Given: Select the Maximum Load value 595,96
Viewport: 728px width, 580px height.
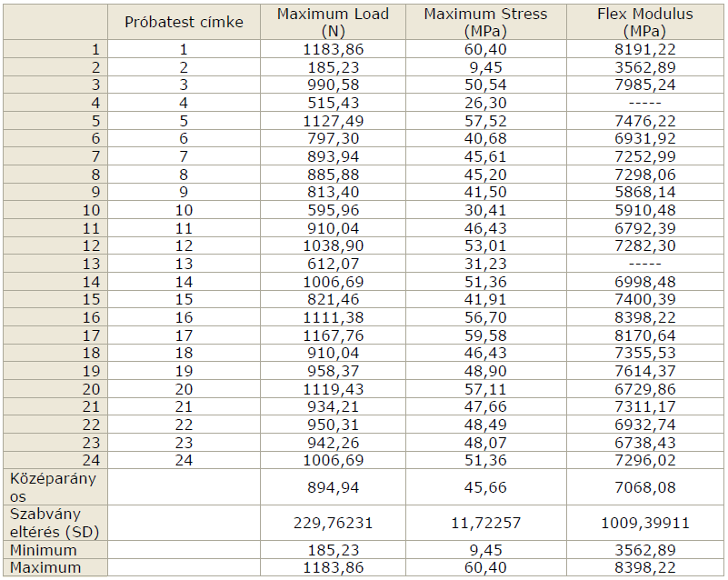Looking at the screenshot, I should tap(333, 210).
